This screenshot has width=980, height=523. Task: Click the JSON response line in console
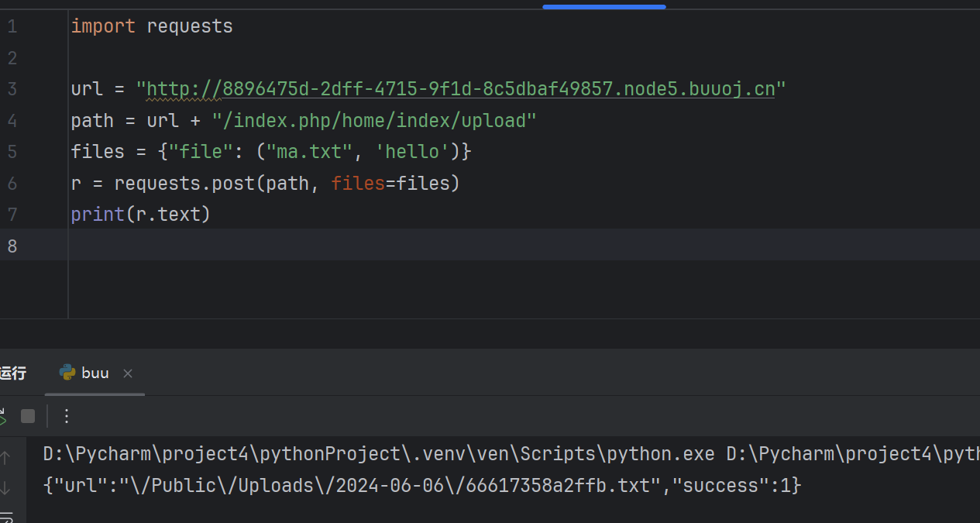click(x=422, y=486)
